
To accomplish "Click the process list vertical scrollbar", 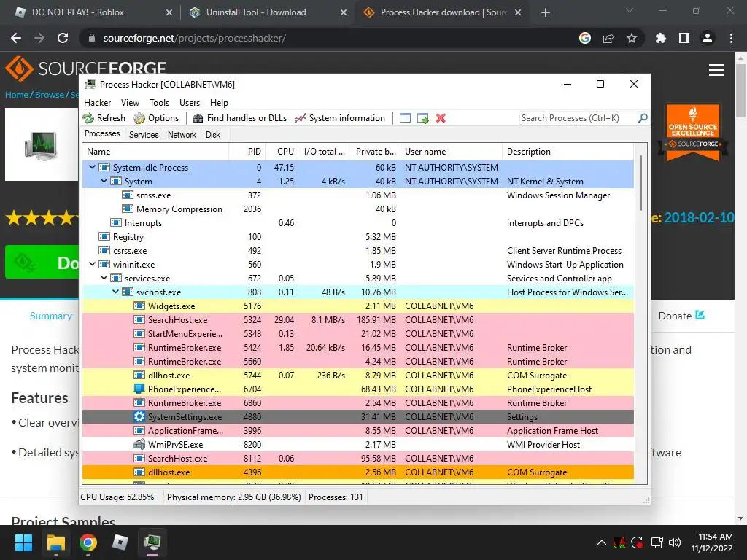I will (640, 183).
